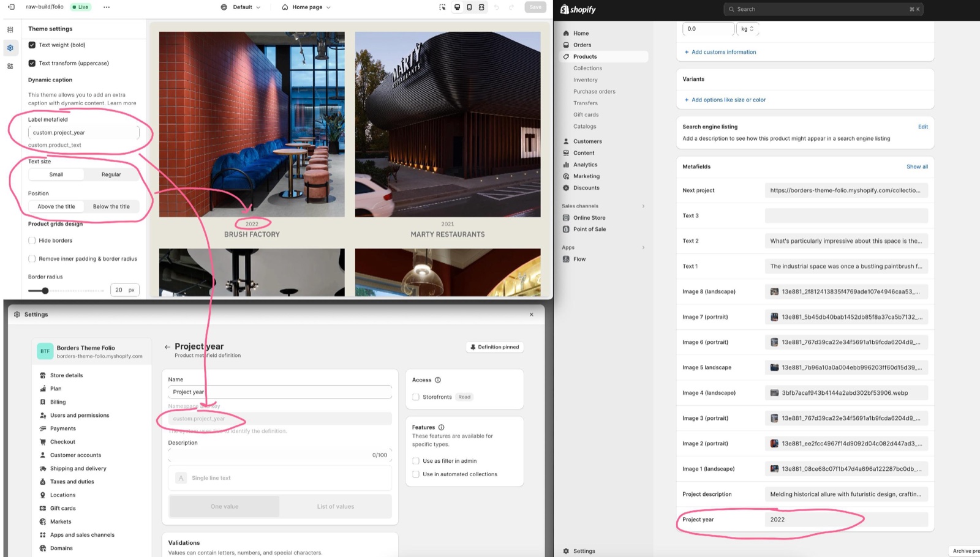Open the Home page template dropdown
Image resolution: width=980 pixels, height=557 pixels.
[x=306, y=7]
